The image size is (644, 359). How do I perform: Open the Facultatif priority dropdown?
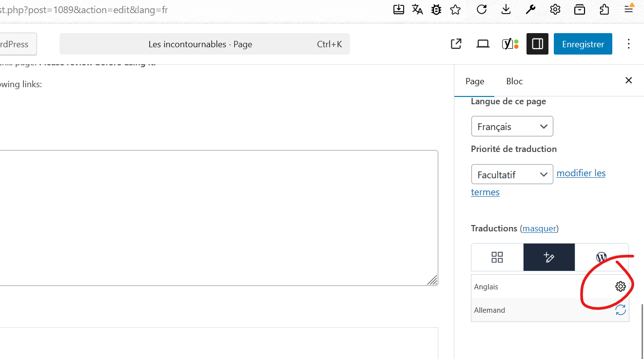512,174
